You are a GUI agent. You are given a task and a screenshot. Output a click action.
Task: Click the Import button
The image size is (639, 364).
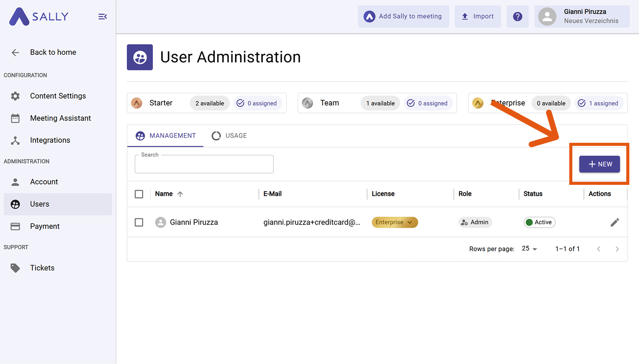[x=478, y=17]
